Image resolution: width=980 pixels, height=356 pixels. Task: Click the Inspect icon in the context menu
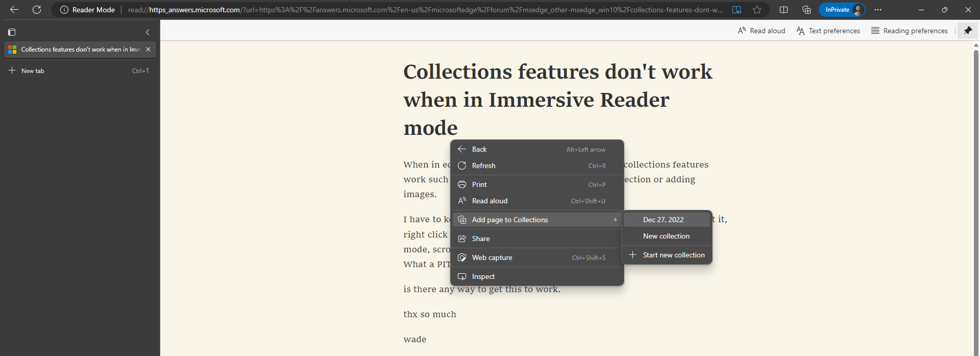(x=462, y=276)
